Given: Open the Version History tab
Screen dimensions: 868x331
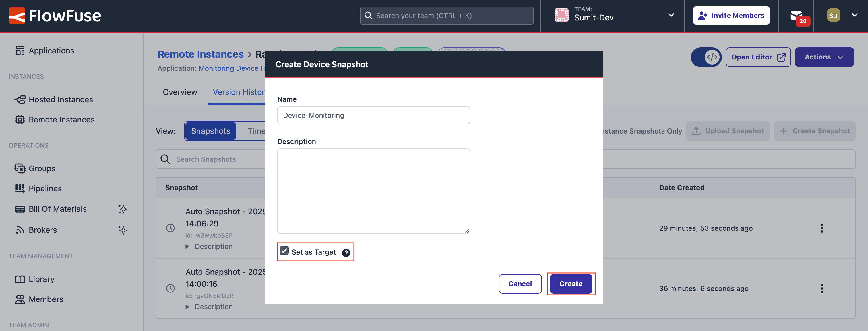Looking at the screenshot, I should tap(239, 92).
